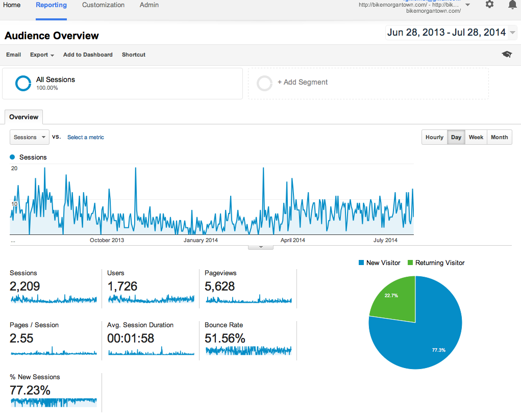Open the Export dropdown menu
The image size is (521, 420).
(x=42, y=55)
